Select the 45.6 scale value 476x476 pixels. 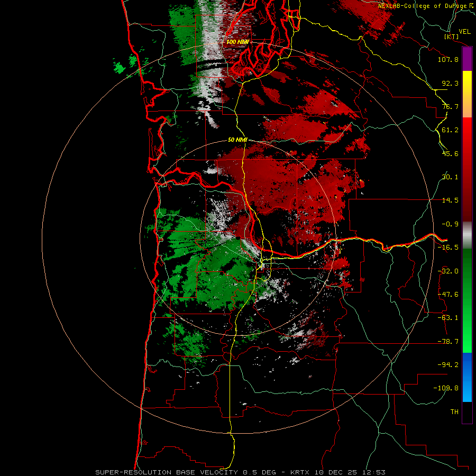(450, 153)
